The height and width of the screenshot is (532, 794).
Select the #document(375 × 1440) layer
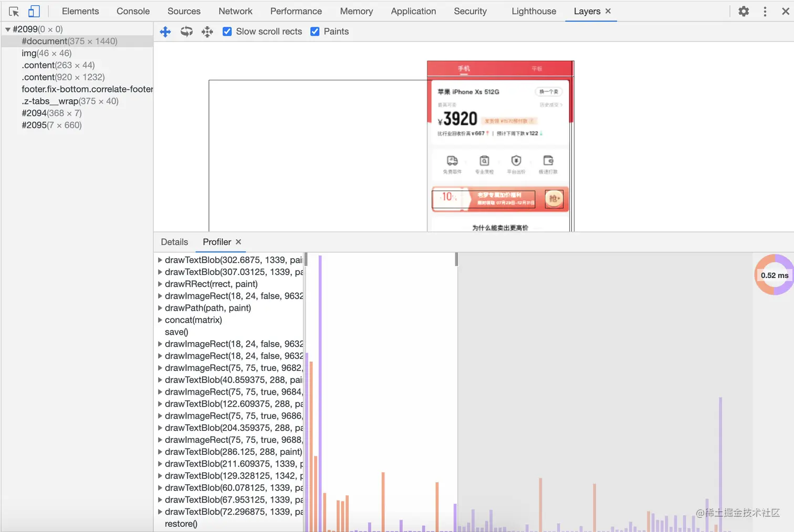point(77,41)
